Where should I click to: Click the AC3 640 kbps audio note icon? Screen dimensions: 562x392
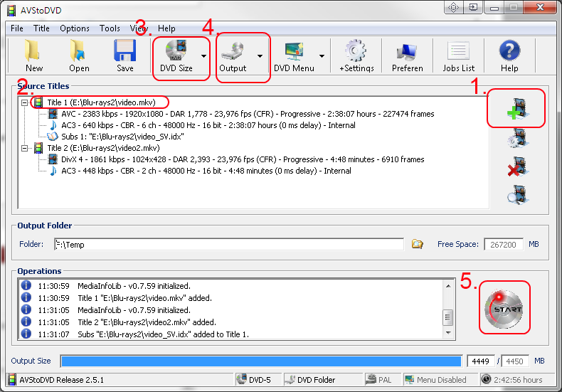click(53, 125)
